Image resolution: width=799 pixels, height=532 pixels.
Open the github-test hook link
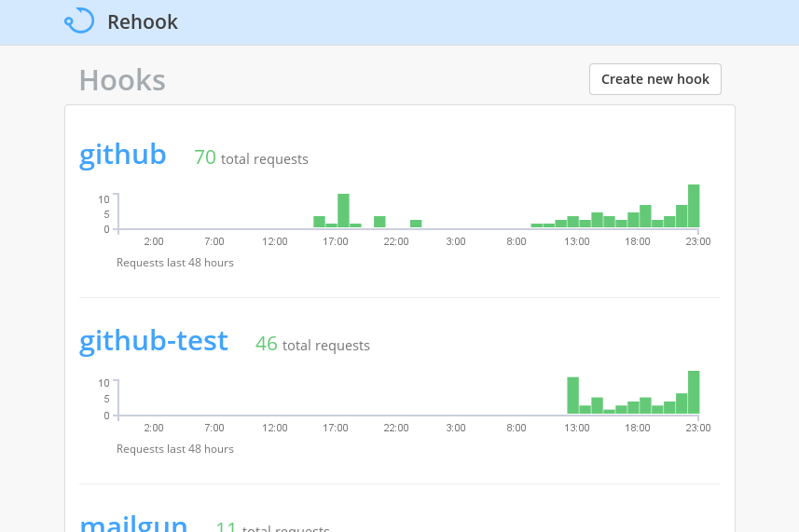pos(154,341)
